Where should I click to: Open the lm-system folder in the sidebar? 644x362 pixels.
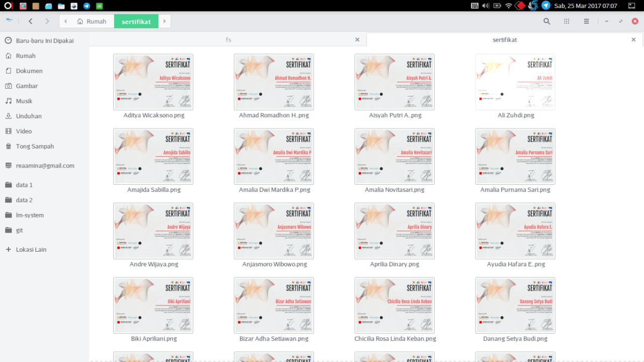(x=30, y=215)
